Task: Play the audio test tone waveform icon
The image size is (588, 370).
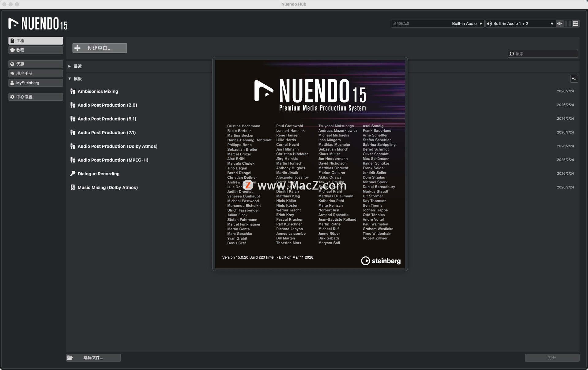Action: pos(560,24)
